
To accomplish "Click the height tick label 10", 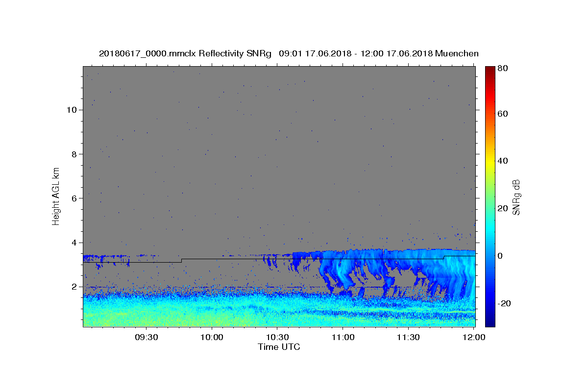I will pos(71,110).
